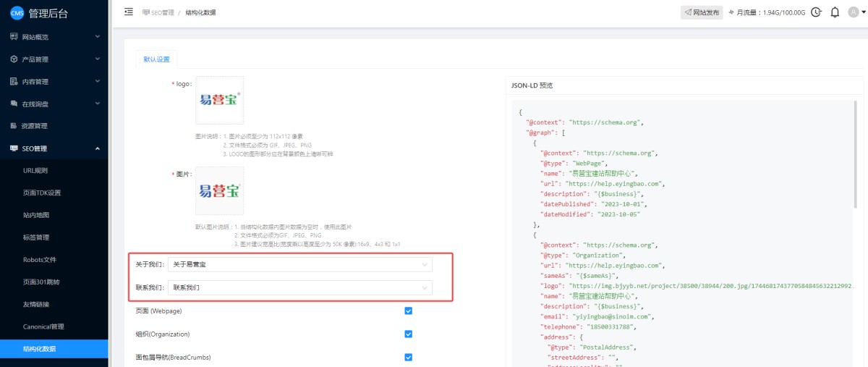Open the notification bell
Screen dimensions: 868x367
835,12
